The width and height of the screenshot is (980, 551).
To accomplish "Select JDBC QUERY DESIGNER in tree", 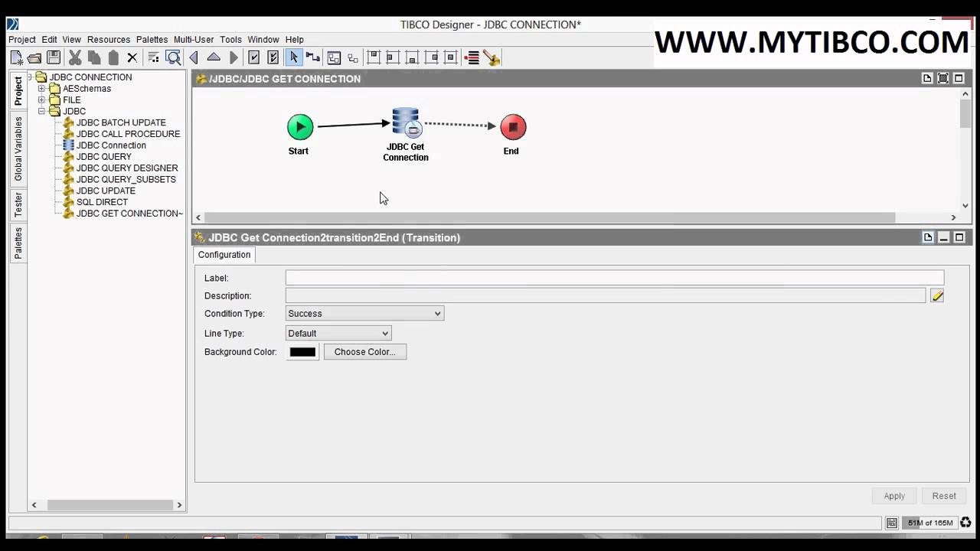I will 127,168.
